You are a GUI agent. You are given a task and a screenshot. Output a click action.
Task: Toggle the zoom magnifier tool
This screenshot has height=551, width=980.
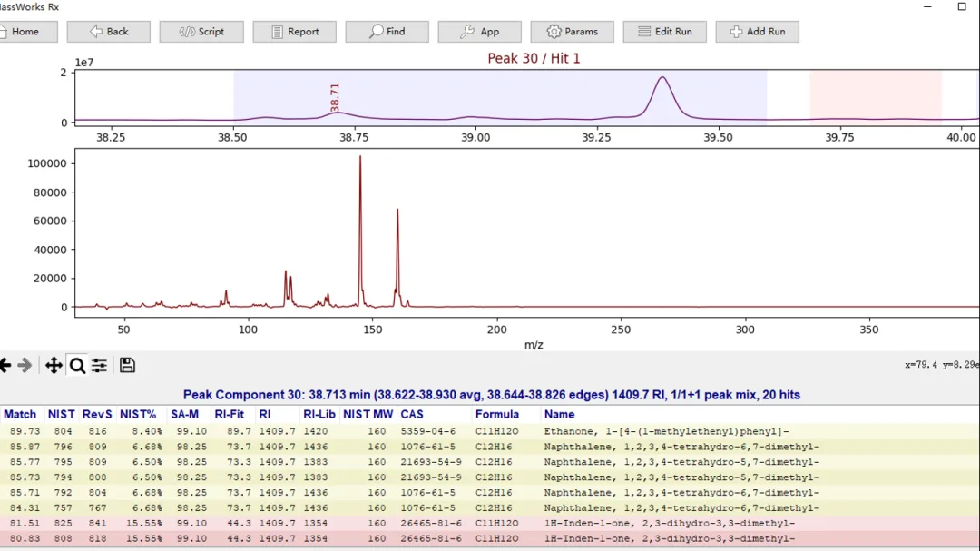tap(77, 365)
